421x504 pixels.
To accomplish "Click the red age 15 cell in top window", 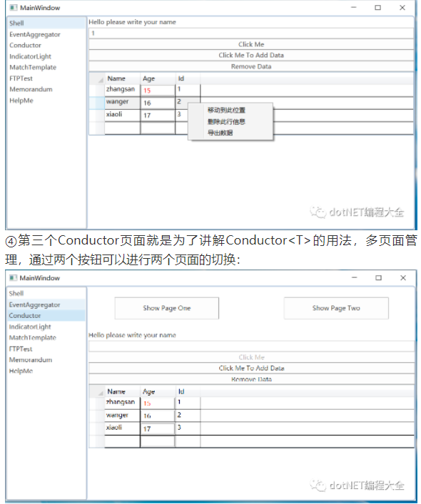I will tap(158, 91).
